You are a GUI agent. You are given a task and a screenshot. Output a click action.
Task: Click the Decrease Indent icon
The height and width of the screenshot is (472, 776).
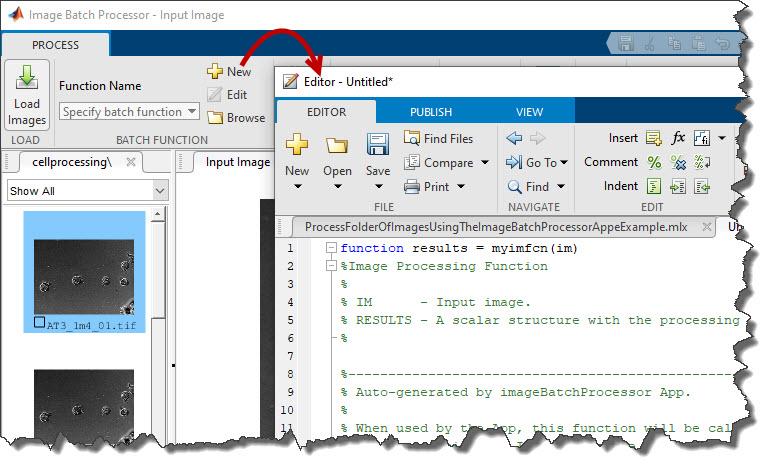coord(702,186)
